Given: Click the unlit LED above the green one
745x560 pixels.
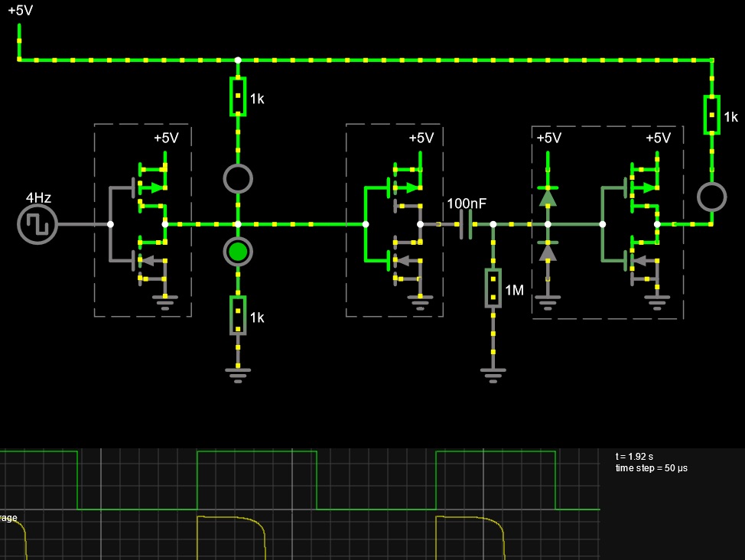Looking at the screenshot, I should click(x=238, y=179).
